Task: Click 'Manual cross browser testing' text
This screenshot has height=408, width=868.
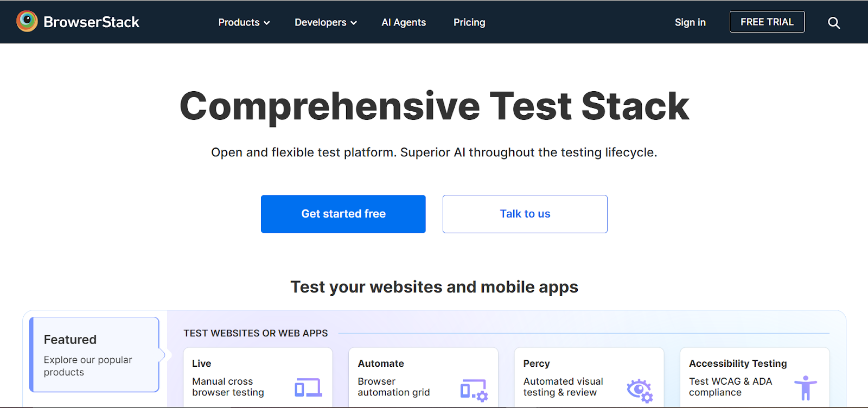Action: tap(228, 387)
